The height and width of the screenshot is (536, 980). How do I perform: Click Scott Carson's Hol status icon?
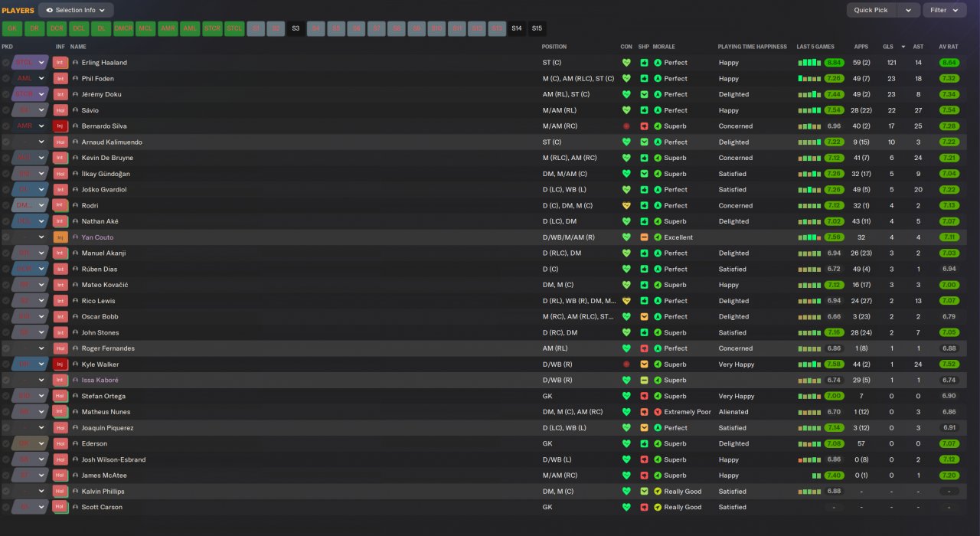click(x=60, y=508)
